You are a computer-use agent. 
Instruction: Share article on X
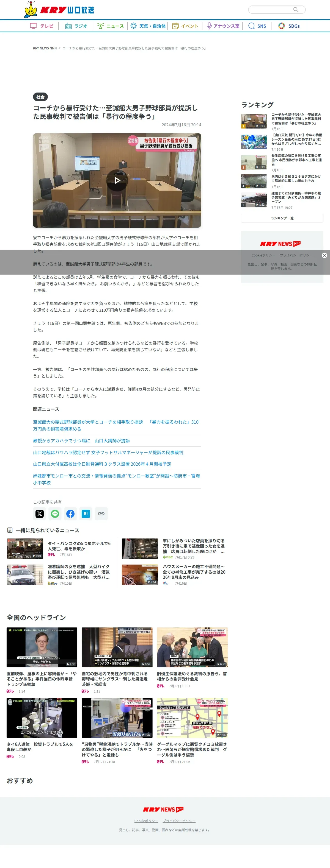tap(40, 513)
